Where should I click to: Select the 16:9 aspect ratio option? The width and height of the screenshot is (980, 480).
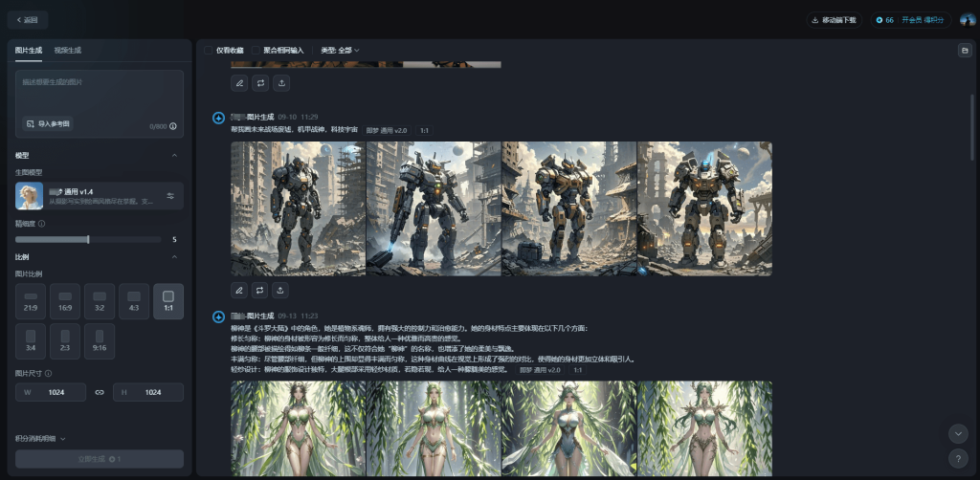(x=65, y=300)
